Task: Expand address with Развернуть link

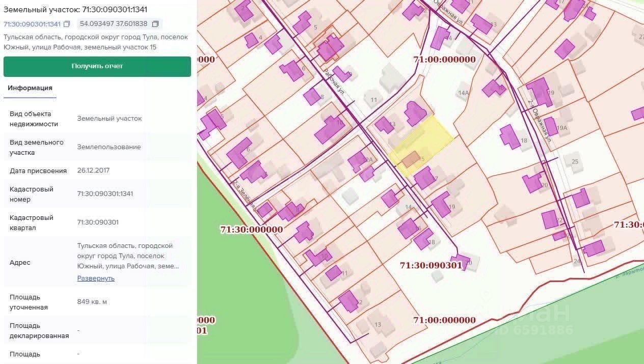Action: (x=96, y=278)
